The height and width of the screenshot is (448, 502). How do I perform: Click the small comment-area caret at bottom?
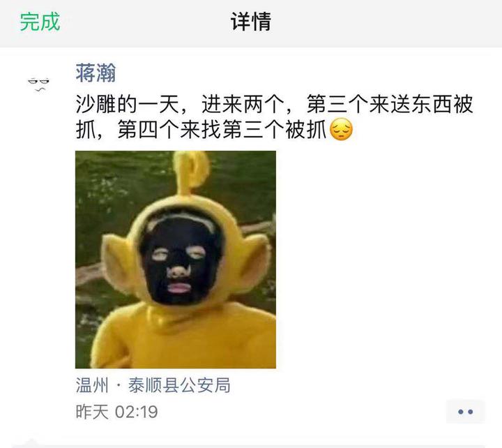pyautogui.click(x=31, y=442)
